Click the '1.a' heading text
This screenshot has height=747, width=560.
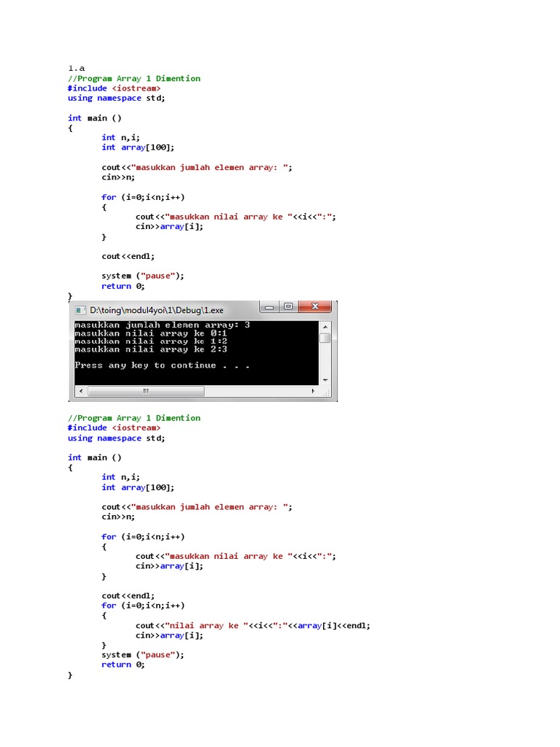(x=76, y=68)
